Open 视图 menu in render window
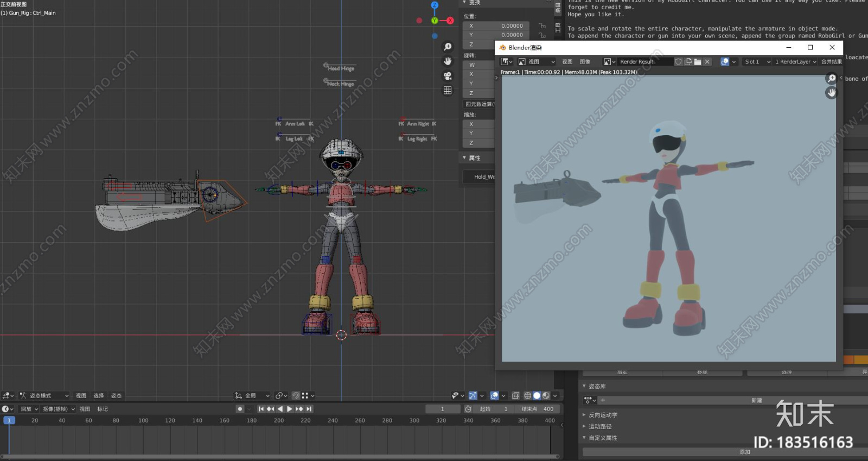The height and width of the screenshot is (461, 868). pyautogui.click(x=567, y=62)
